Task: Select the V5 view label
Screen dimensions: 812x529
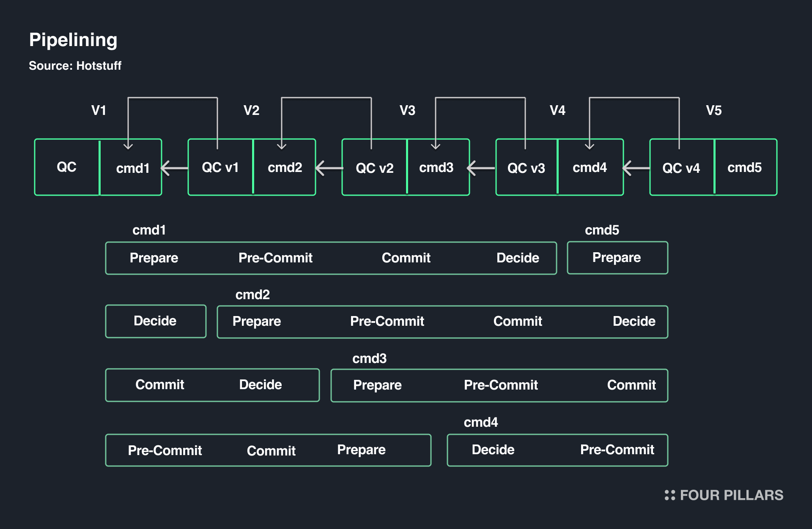Action: tap(714, 111)
